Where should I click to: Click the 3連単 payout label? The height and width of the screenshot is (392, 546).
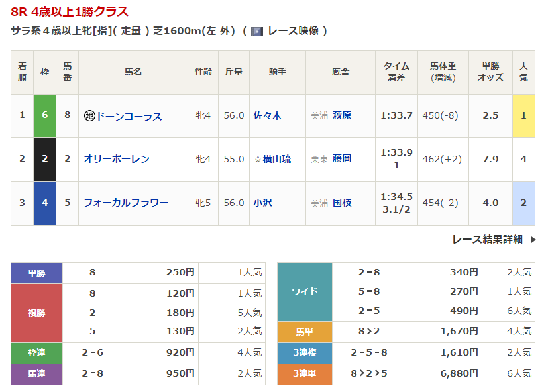[304, 374]
